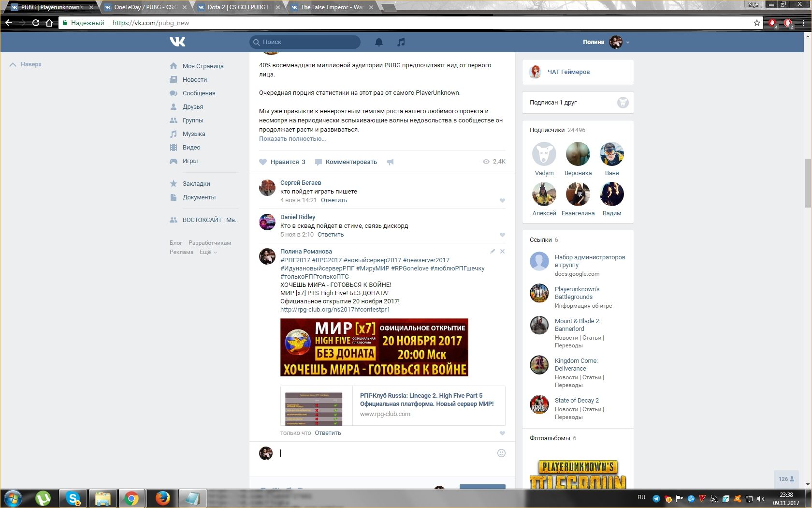Click Комментировать under the post

pos(346,162)
